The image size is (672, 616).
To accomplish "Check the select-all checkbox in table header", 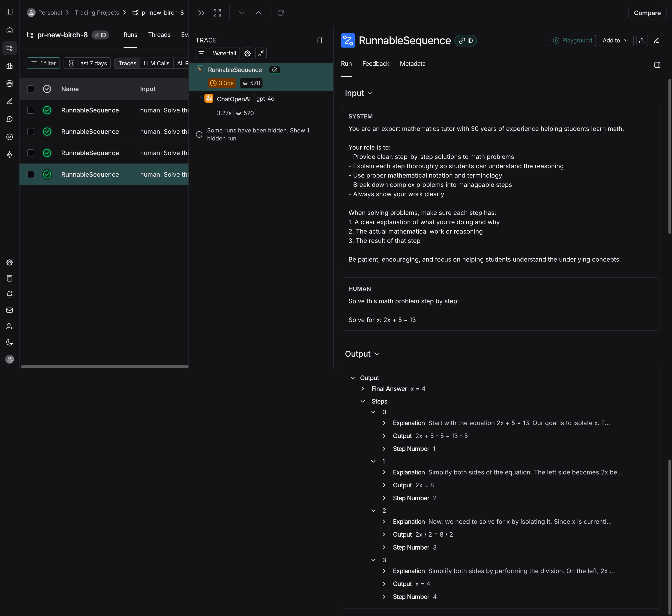I will pyautogui.click(x=31, y=89).
